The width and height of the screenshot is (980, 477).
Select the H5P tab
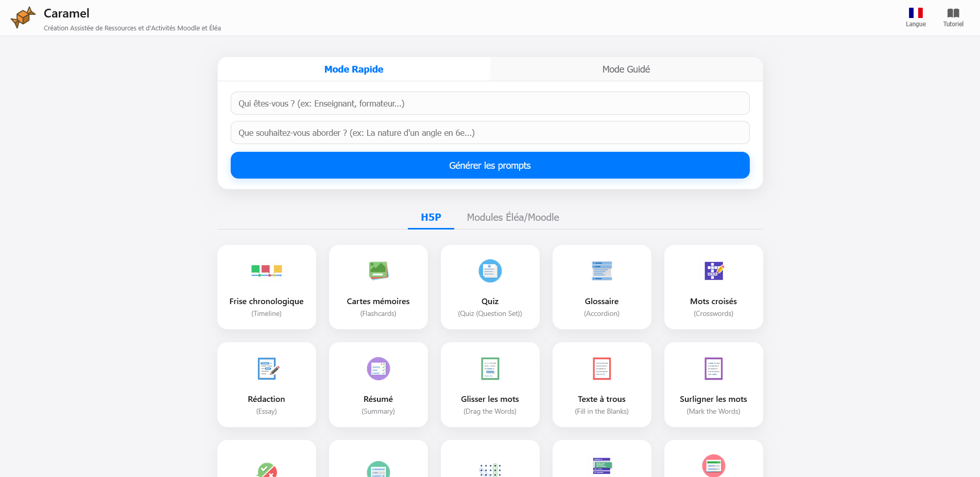tap(431, 218)
